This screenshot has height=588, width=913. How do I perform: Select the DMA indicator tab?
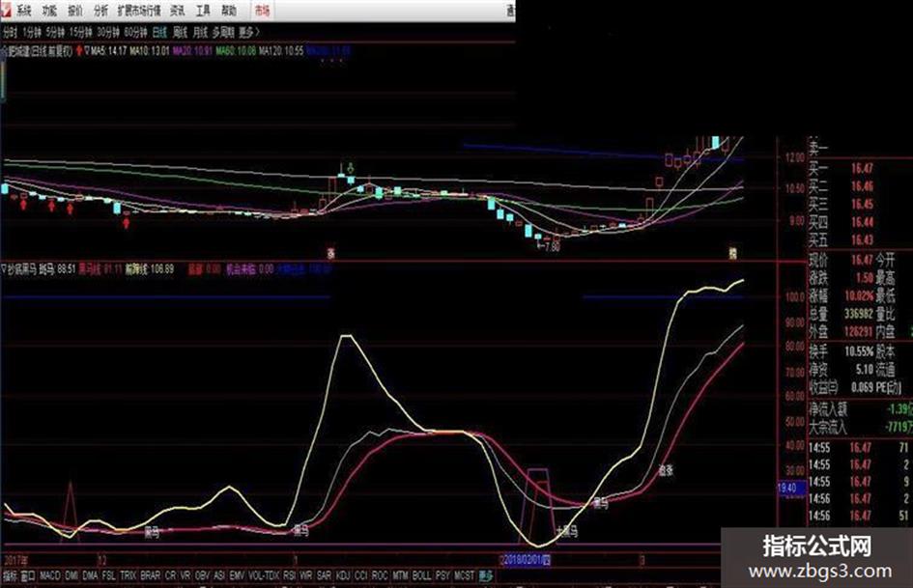[90, 575]
